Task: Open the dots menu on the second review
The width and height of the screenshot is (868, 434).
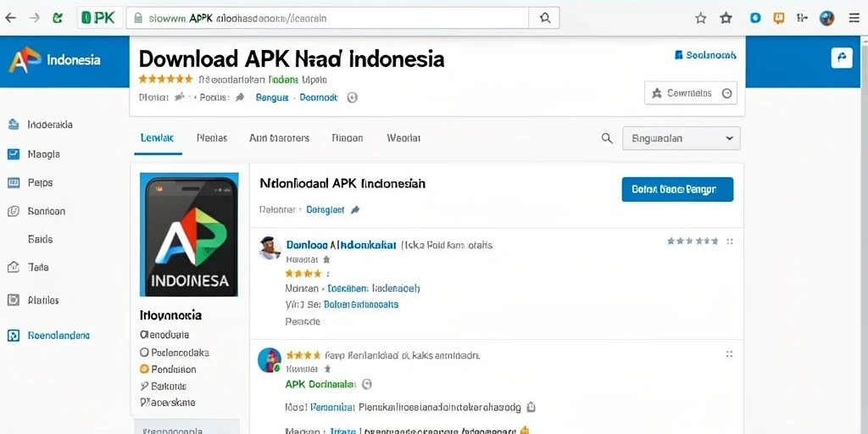Action: click(730, 354)
